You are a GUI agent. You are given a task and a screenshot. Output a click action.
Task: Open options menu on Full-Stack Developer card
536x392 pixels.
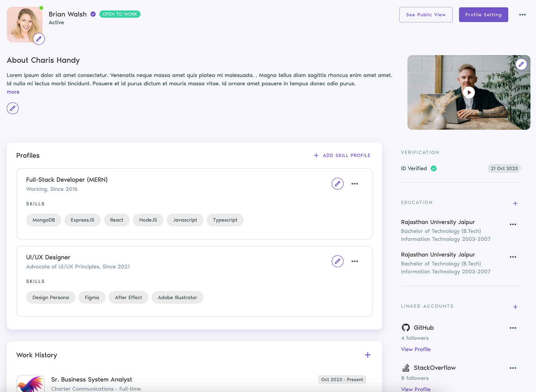[x=354, y=183]
